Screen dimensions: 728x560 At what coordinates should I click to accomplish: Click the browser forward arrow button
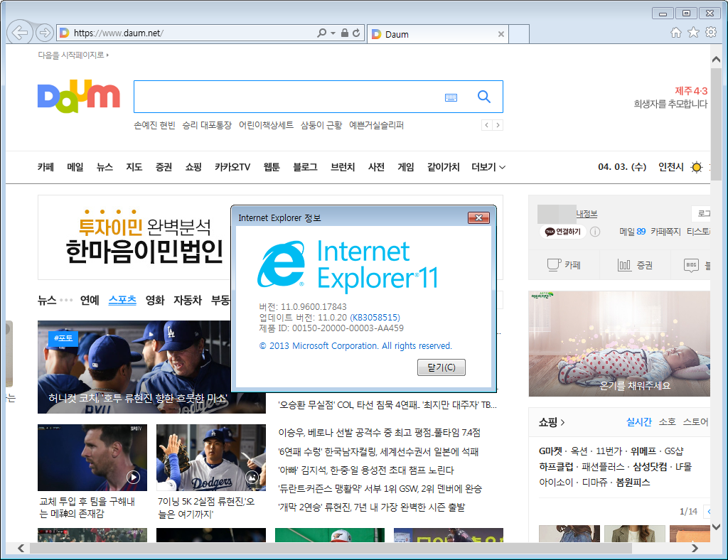click(x=45, y=33)
